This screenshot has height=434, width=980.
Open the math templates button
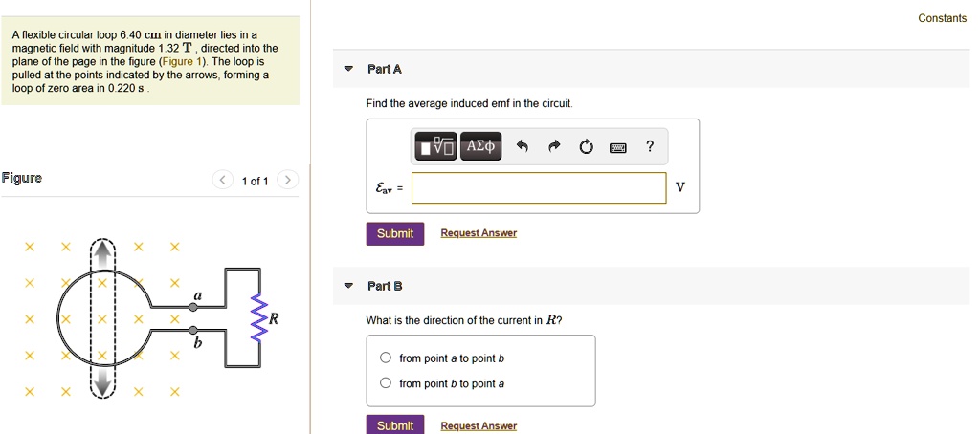(436, 146)
